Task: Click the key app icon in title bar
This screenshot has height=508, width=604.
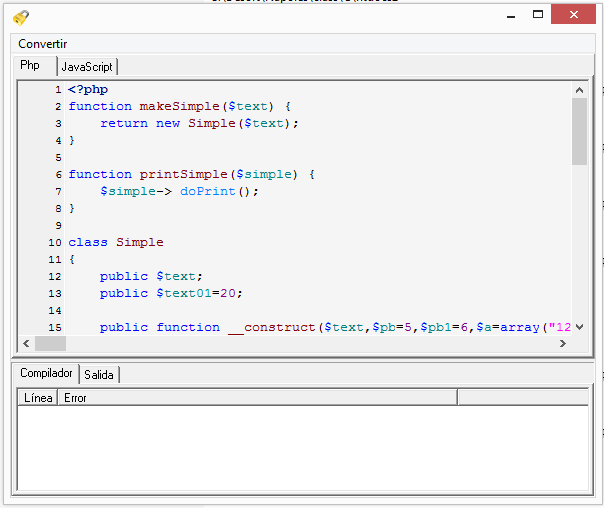Action: [21, 16]
